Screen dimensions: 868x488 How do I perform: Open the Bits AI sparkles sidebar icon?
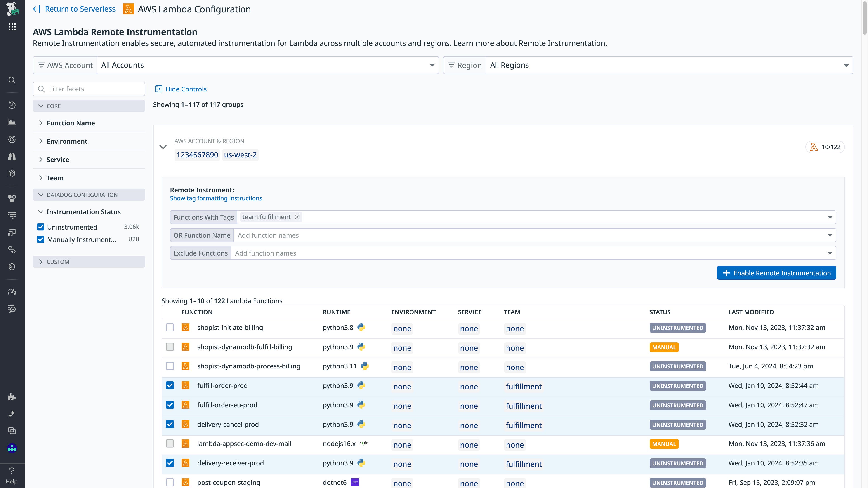tap(12, 414)
